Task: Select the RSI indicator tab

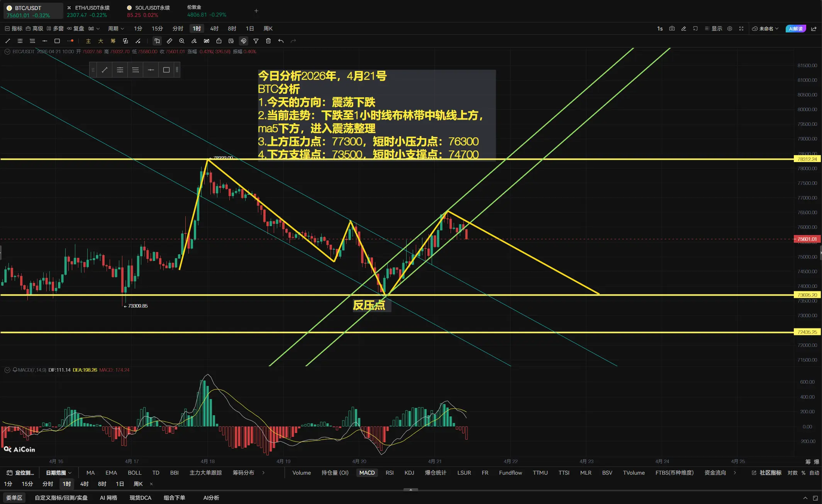Action: coord(390,473)
